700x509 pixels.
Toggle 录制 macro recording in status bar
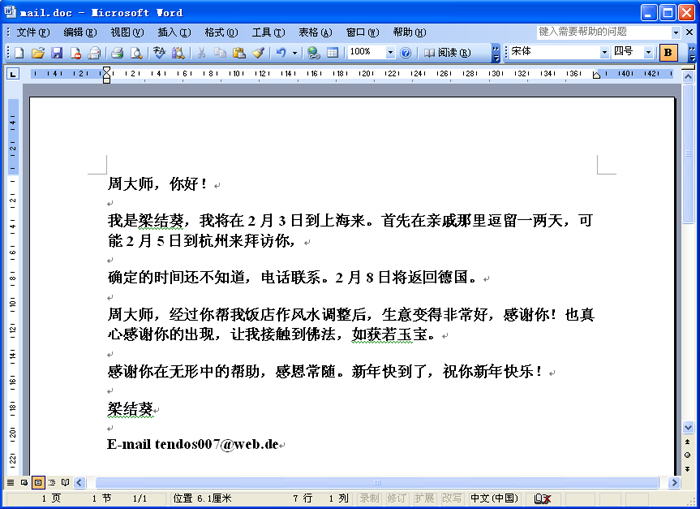pyautogui.click(x=370, y=498)
